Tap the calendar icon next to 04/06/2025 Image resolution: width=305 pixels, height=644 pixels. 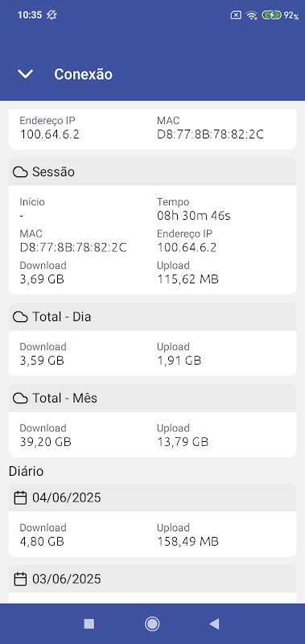(20, 498)
